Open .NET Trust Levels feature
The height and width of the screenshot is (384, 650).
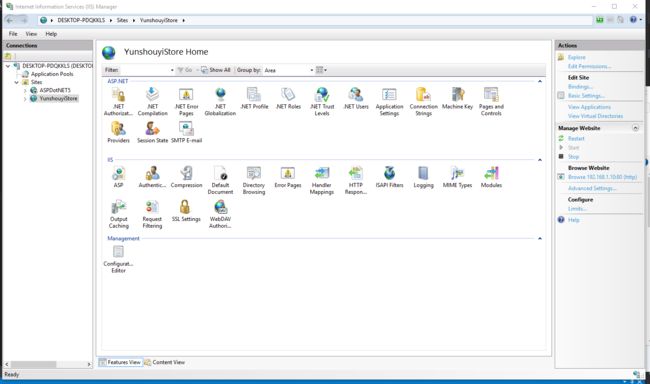[322, 102]
